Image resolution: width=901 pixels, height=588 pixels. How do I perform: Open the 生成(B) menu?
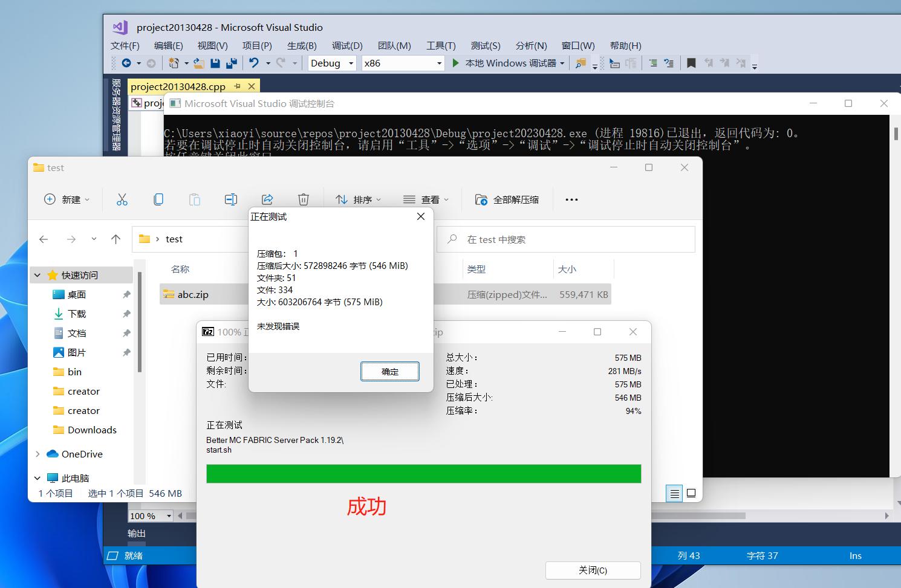tap(302, 46)
